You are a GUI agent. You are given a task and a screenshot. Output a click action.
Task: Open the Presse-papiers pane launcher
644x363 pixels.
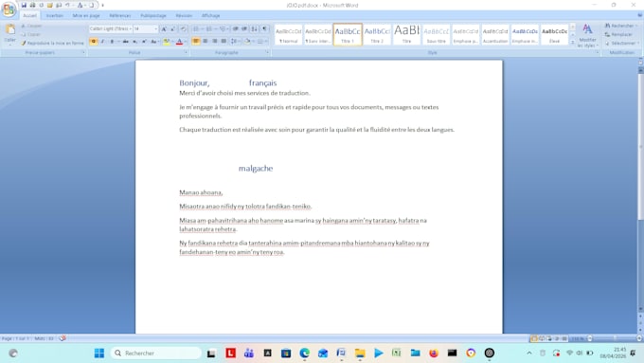(x=83, y=53)
